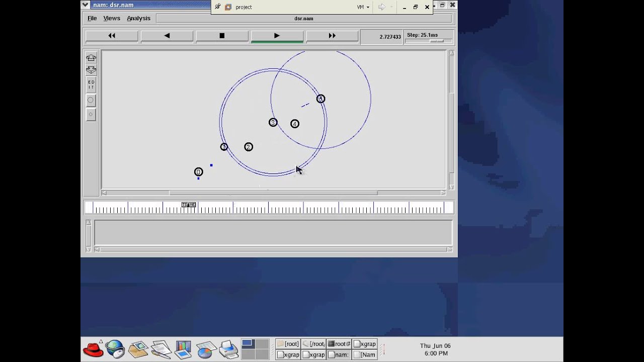Click the monitor pane up arrow
The width and height of the screenshot is (644, 362).
pyautogui.click(x=89, y=222)
